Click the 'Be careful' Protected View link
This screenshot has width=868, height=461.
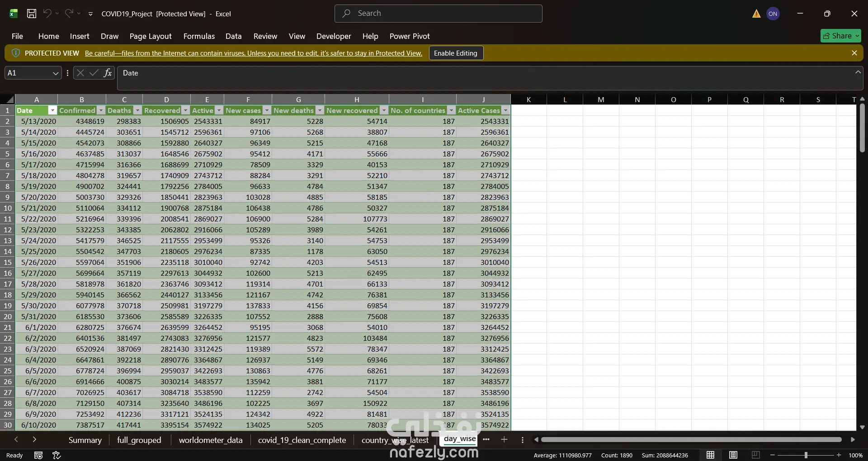[254, 53]
